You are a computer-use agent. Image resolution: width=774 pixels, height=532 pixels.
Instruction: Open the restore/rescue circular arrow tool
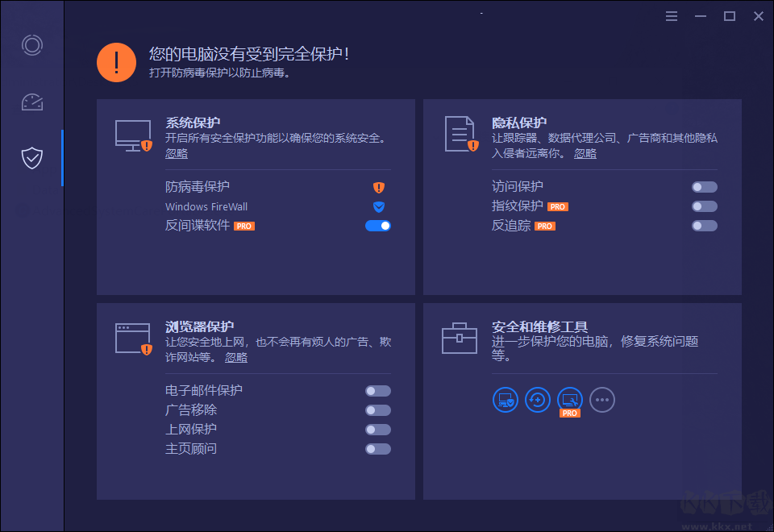coord(537,400)
